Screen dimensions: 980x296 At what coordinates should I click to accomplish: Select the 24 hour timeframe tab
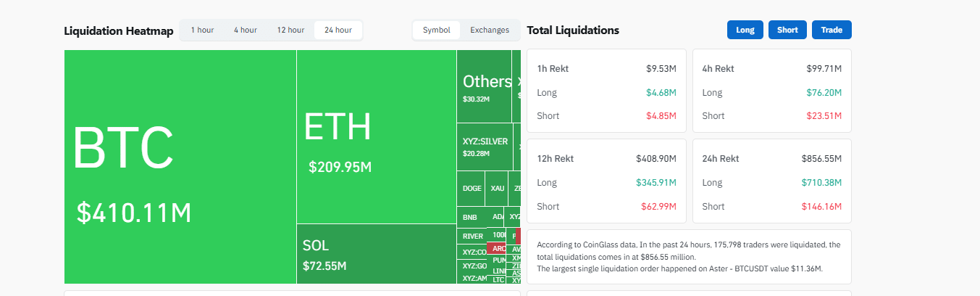point(338,30)
